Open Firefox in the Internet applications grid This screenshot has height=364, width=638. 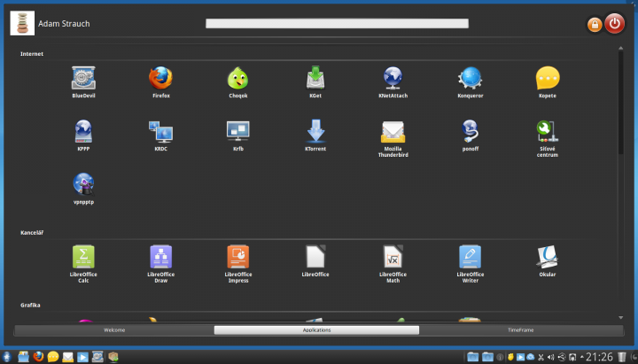click(160, 81)
